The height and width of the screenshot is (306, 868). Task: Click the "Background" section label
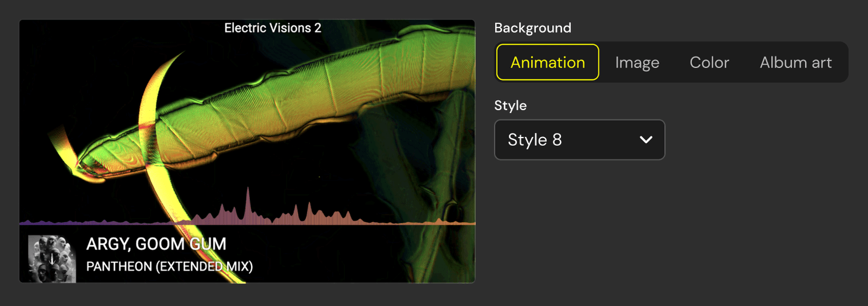coord(532,28)
